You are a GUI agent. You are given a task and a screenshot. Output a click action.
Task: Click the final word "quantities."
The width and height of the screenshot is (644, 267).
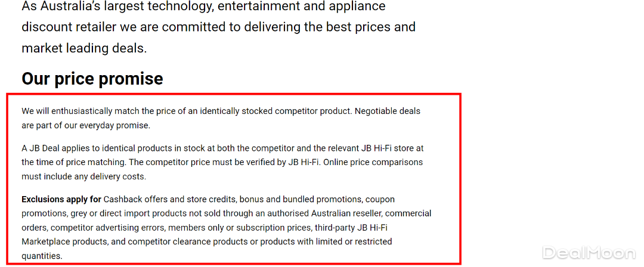42,256
